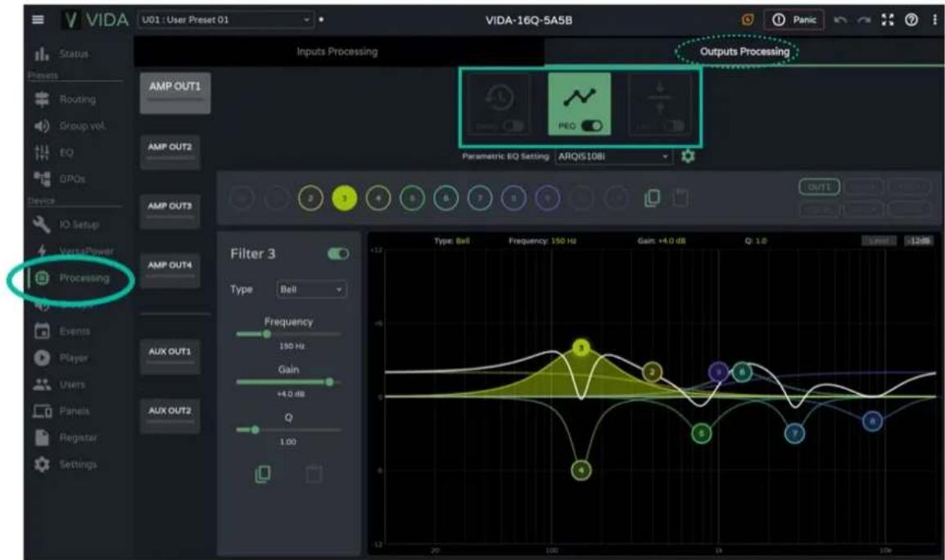Click the Frequency slider handle
Viewport: 945px width, 560px height.
pyautogui.click(x=267, y=334)
